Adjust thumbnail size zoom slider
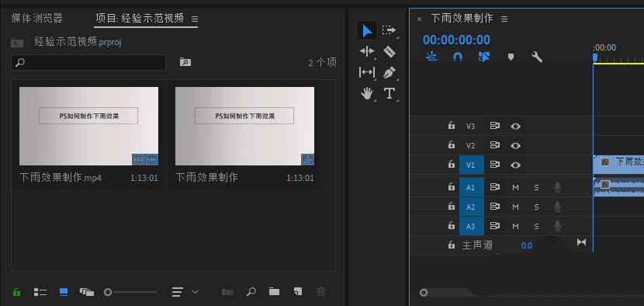644x306 pixels. pos(130,292)
